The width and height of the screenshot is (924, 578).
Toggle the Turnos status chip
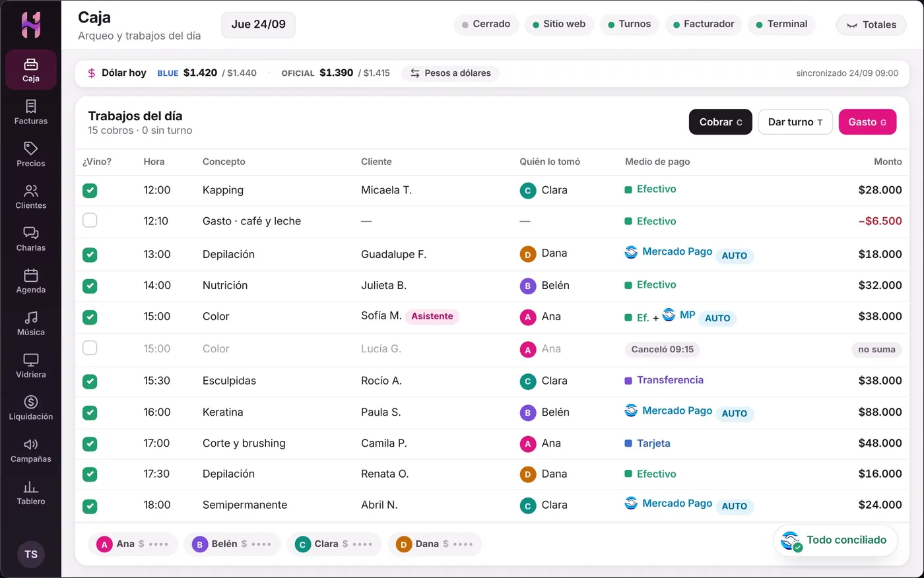(x=630, y=24)
